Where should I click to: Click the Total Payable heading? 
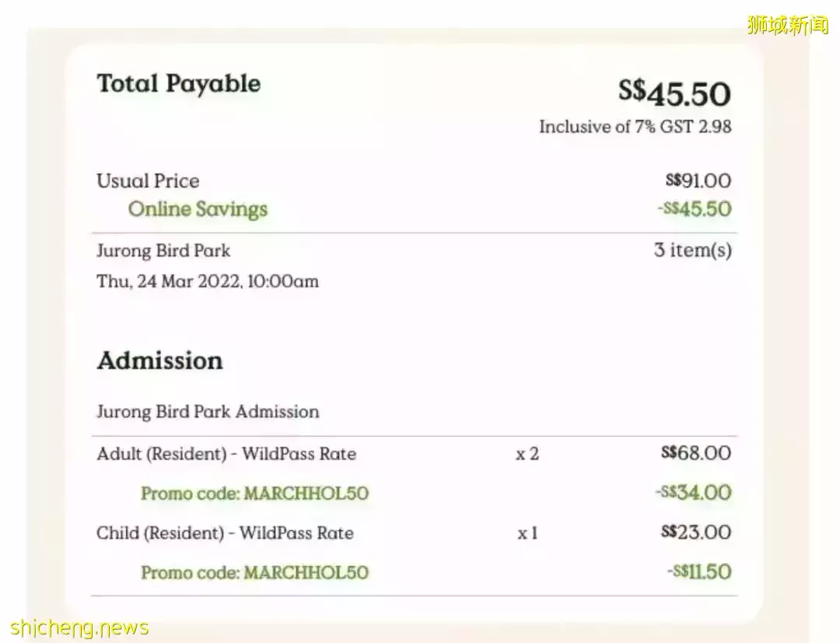178,85
